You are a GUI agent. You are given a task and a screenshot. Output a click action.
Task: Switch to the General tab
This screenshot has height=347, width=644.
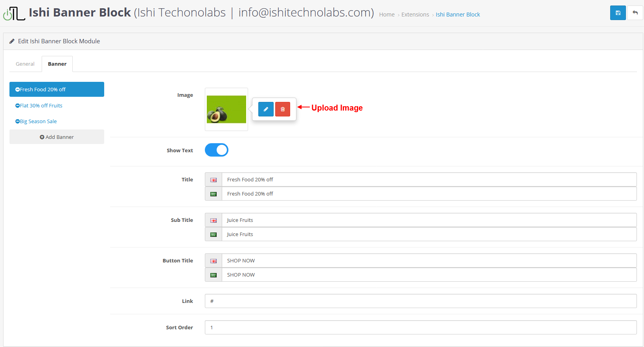click(25, 64)
